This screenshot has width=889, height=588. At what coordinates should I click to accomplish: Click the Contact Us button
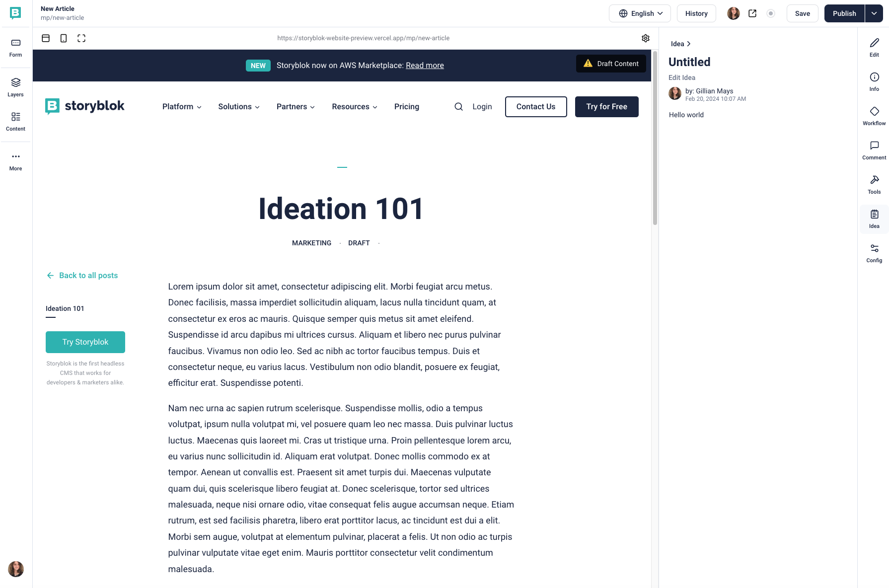(x=536, y=107)
